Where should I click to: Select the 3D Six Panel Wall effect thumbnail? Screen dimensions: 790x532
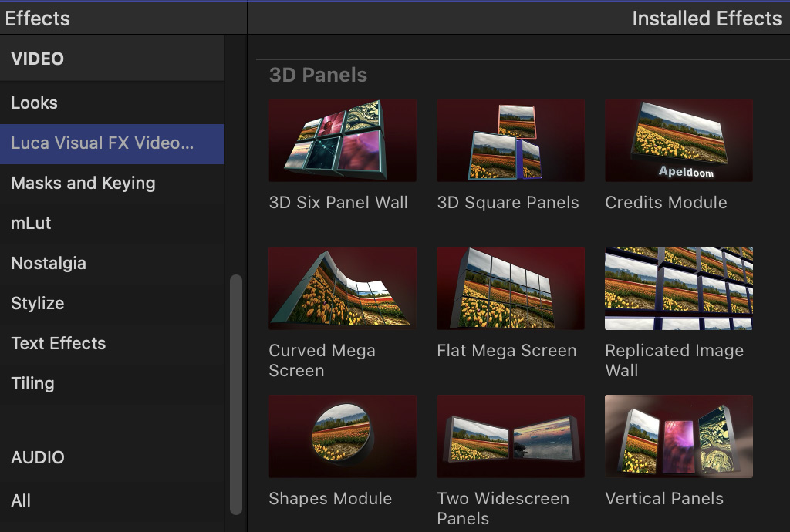[342, 140]
